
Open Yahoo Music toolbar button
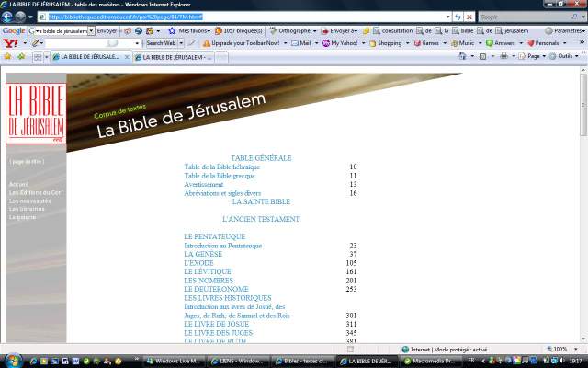pyautogui.click(x=462, y=43)
